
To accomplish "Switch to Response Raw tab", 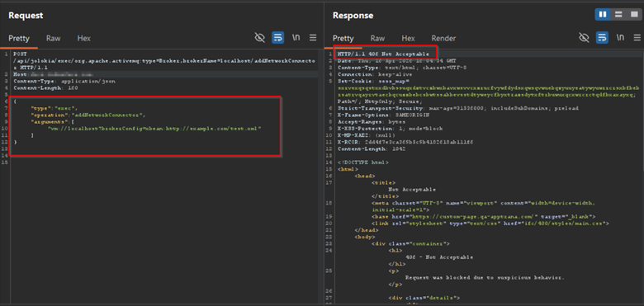I will pyautogui.click(x=377, y=38).
